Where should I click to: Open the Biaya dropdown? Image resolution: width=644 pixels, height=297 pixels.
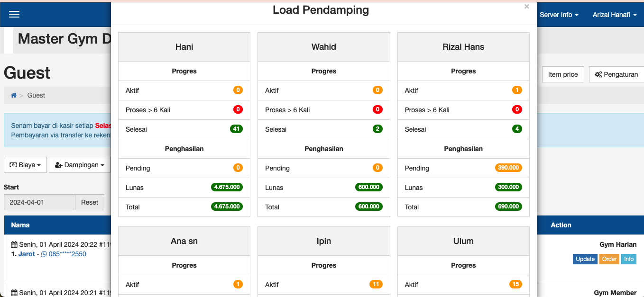[x=25, y=165]
